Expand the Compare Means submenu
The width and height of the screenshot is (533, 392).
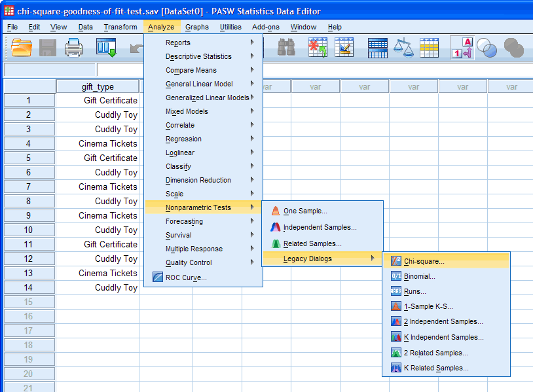(203, 70)
